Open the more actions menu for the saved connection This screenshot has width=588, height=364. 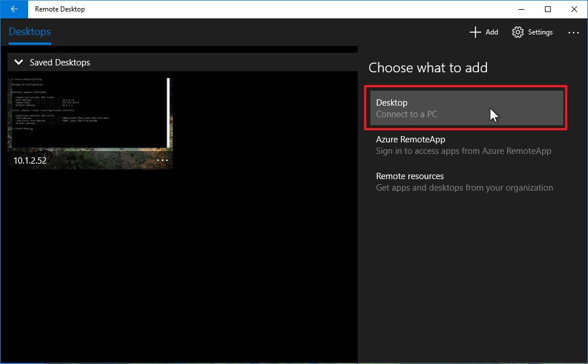[163, 160]
